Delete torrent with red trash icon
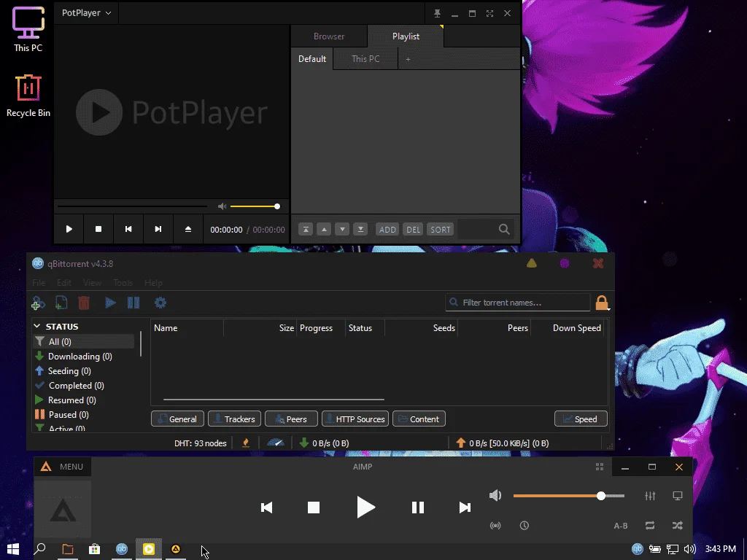The height and width of the screenshot is (560, 747). click(x=84, y=303)
